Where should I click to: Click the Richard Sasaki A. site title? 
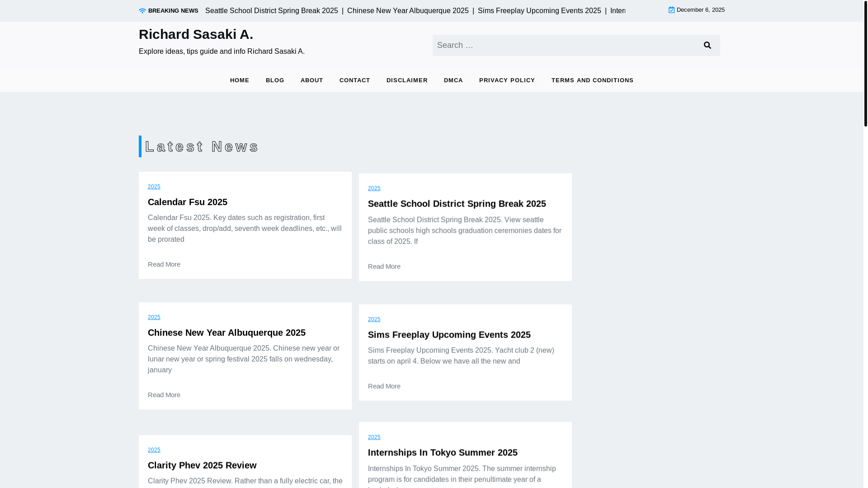click(x=196, y=34)
